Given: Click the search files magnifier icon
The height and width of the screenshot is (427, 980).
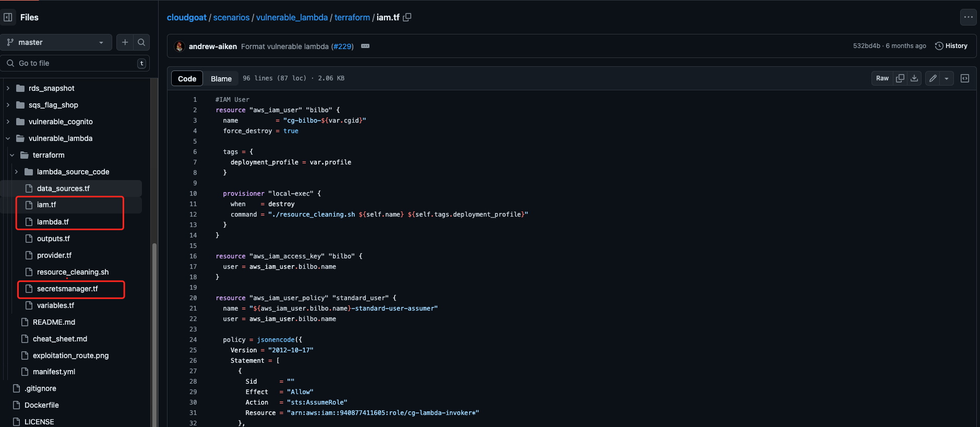Looking at the screenshot, I should pyautogui.click(x=141, y=42).
